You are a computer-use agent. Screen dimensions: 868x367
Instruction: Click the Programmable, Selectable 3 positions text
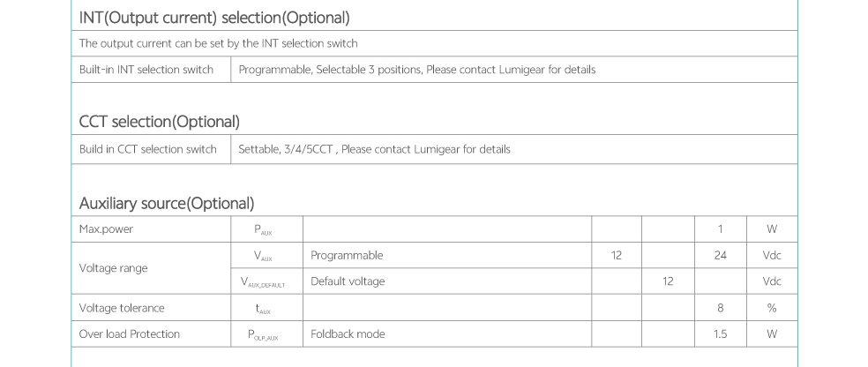tap(417, 70)
